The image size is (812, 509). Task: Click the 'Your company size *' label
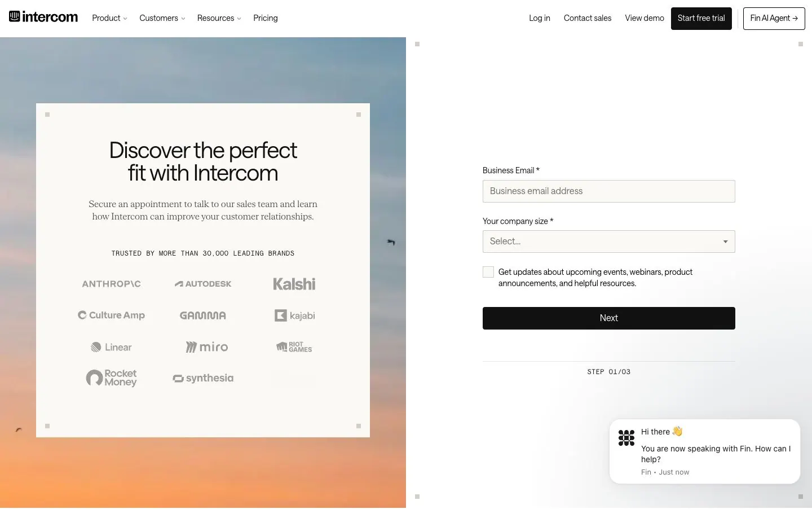pyautogui.click(x=518, y=221)
